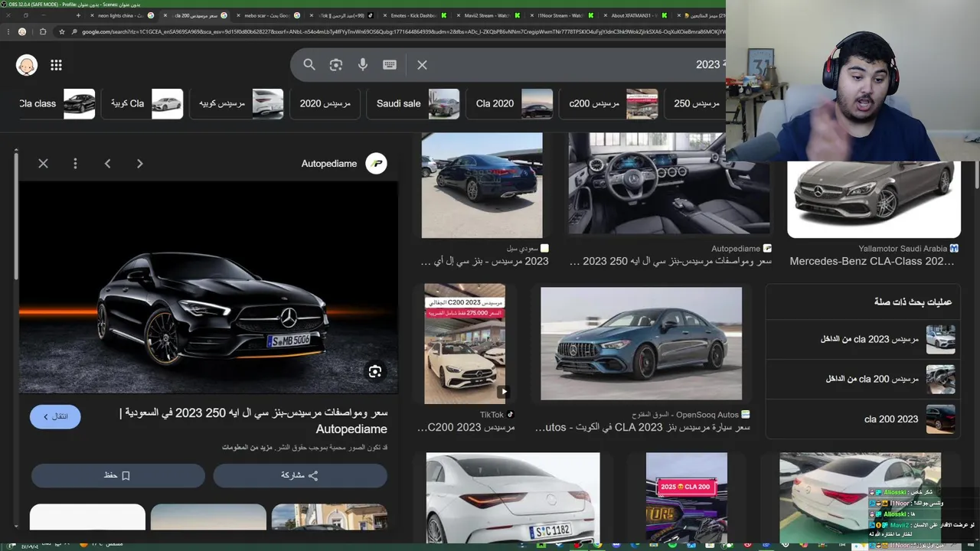Select the مرسيدس 2020 filter chip

325,103
